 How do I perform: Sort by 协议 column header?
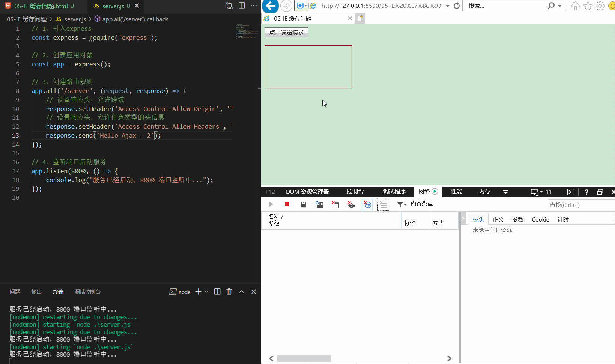[416, 220]
